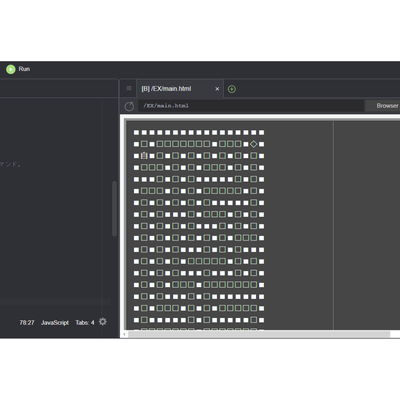This screenshot has height=400, width=400.
Task: Click the preview horizontal scrollbar
Action: tap(259, 334)
